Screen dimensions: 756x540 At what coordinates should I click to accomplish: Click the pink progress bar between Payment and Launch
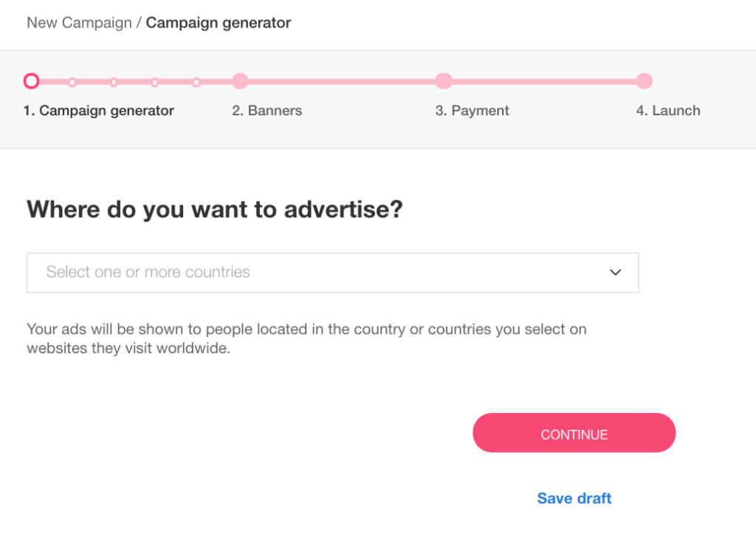tap(544, 81)
